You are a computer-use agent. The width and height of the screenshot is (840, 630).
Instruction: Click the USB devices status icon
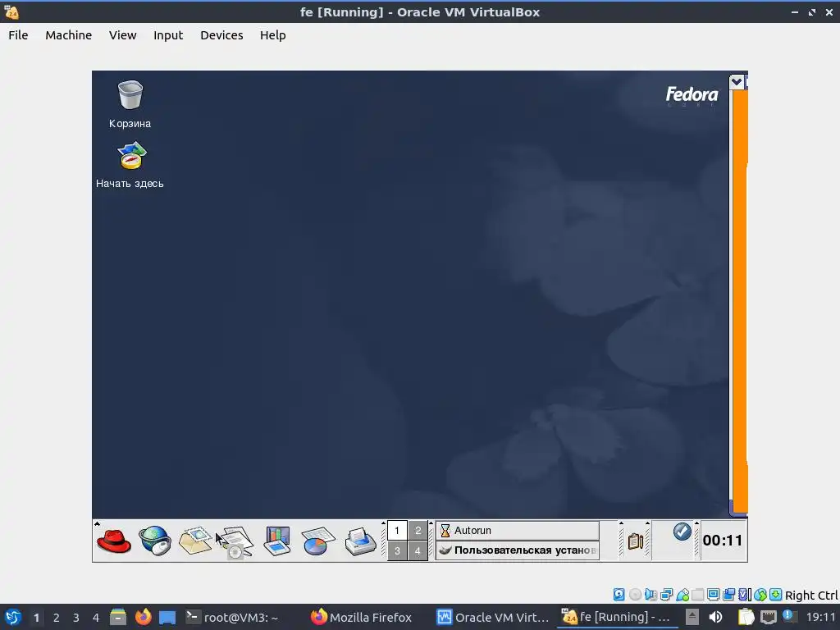coord(682,594)
